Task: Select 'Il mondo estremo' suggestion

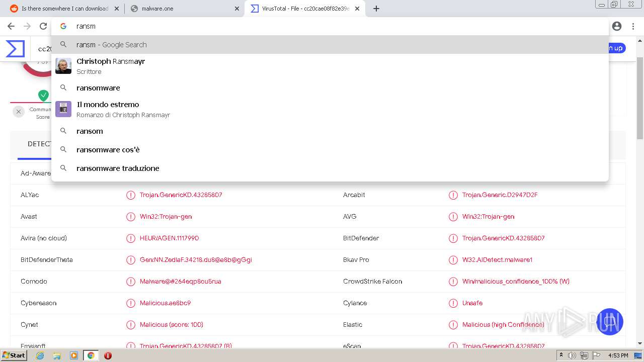Action: coord(330,109)
